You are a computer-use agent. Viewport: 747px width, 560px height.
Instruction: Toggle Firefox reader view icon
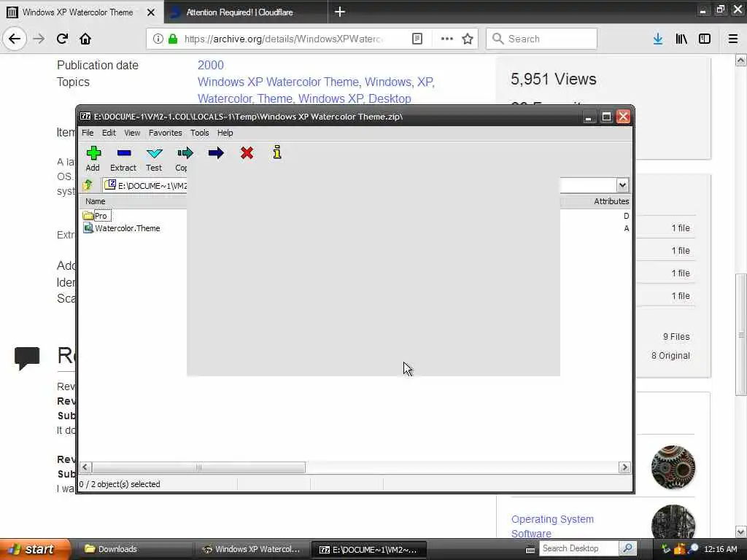pyautogui.click(x=417, y=39)
